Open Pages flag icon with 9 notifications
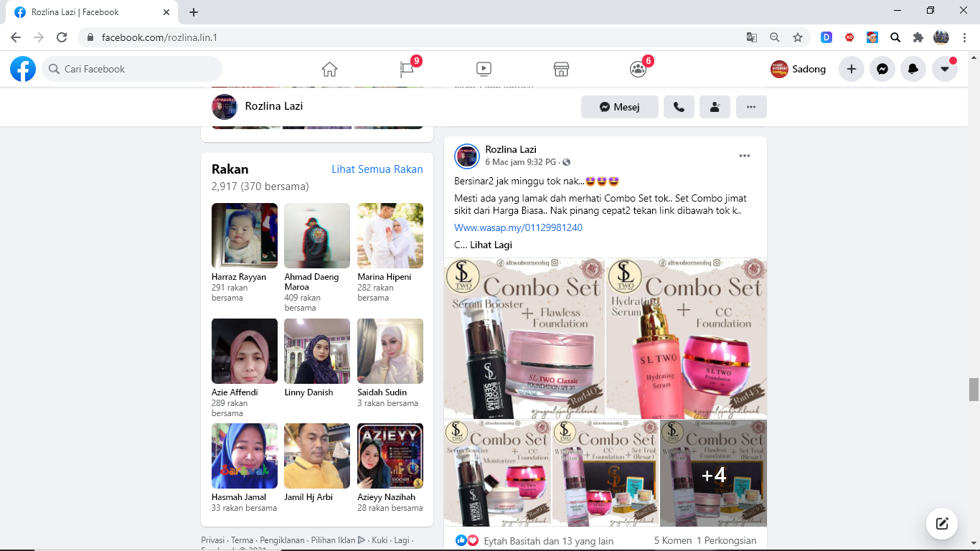 [407, 69]
